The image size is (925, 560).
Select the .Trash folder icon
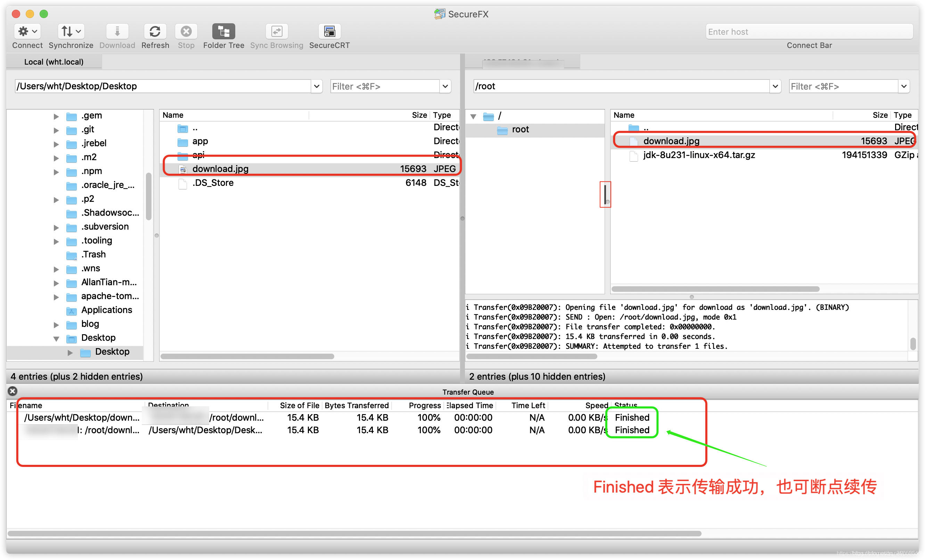71,255
